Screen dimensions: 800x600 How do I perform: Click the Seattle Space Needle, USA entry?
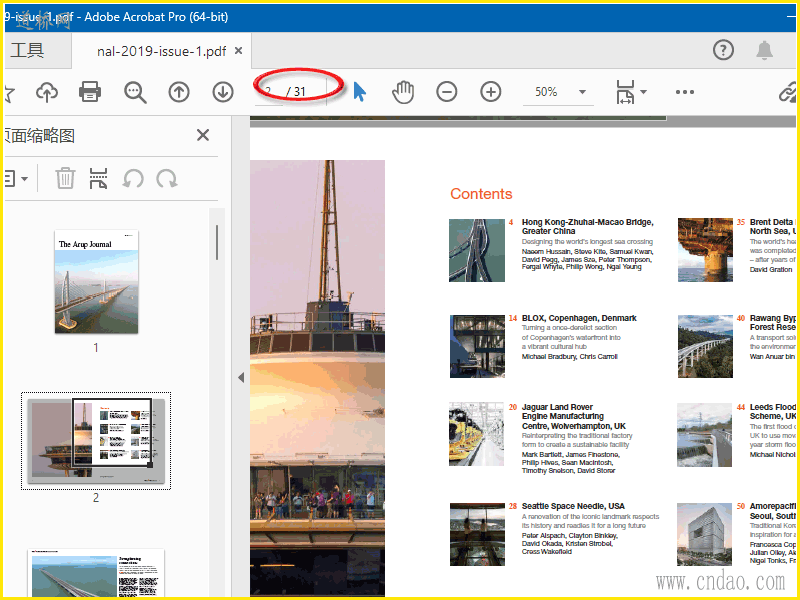tap(573, 506)
